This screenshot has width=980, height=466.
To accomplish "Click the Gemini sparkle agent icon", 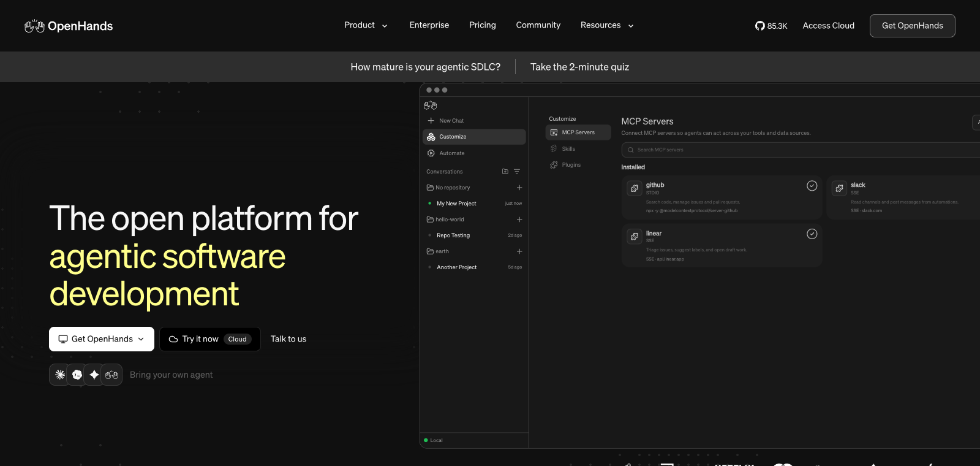I will [x=94, y=375].
